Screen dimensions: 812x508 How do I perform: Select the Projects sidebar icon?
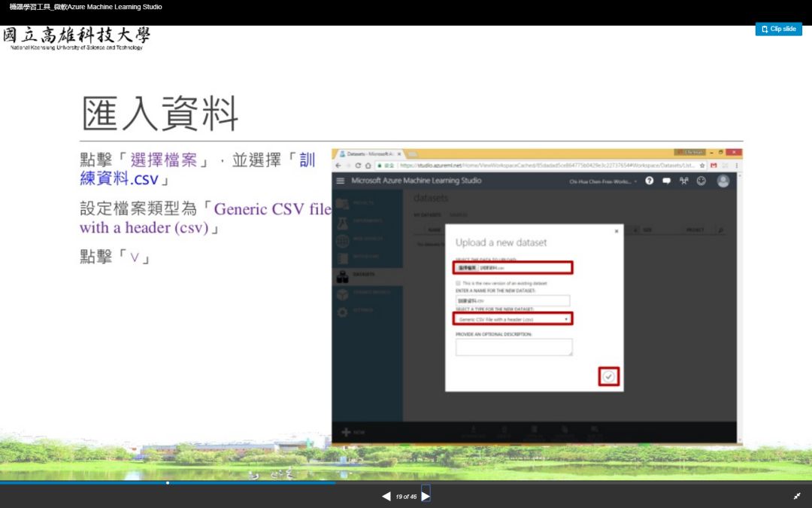coord(342,204)
